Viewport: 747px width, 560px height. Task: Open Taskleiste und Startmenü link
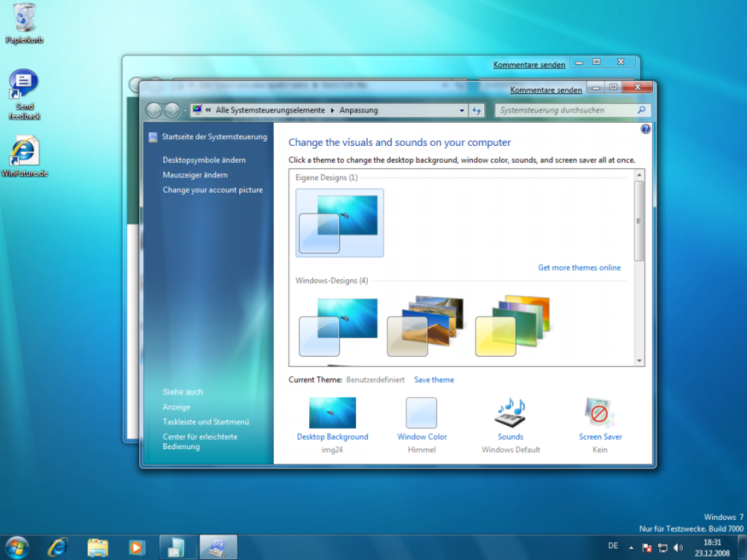206,422
